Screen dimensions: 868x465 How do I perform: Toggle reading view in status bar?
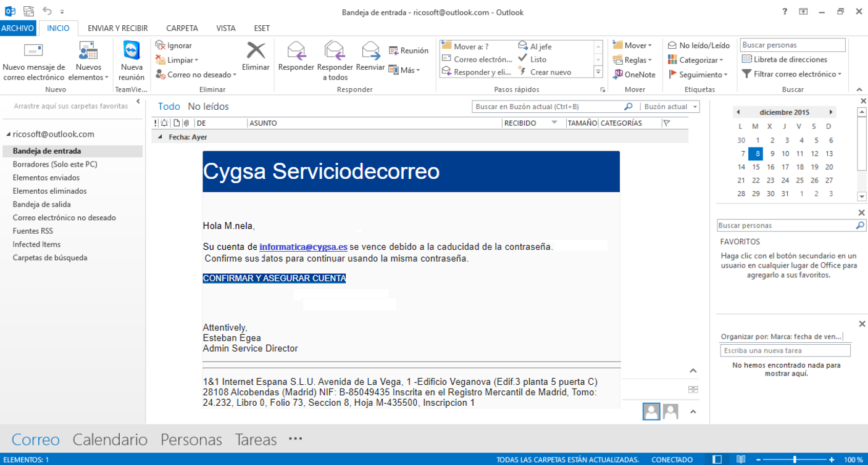(x=741, y=459)
